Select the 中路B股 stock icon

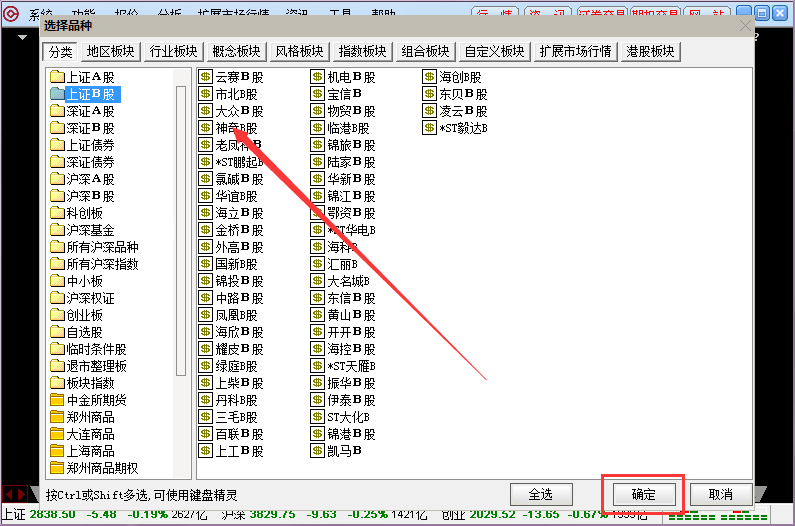click(205, 298)
